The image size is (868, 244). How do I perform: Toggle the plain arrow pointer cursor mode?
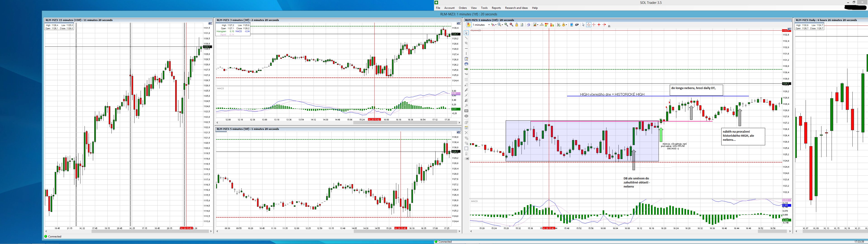[583, 25]
